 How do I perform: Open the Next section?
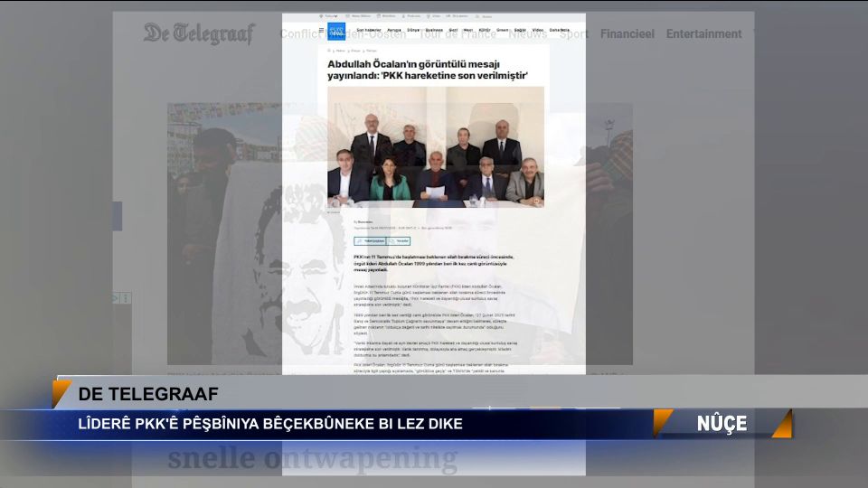coord(468,30)
